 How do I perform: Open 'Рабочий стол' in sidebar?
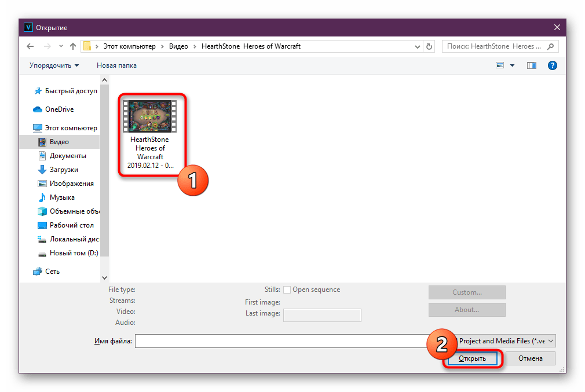[65, 225]
